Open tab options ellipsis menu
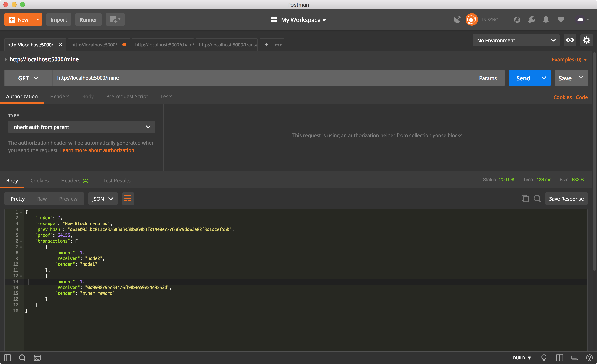 278,45
